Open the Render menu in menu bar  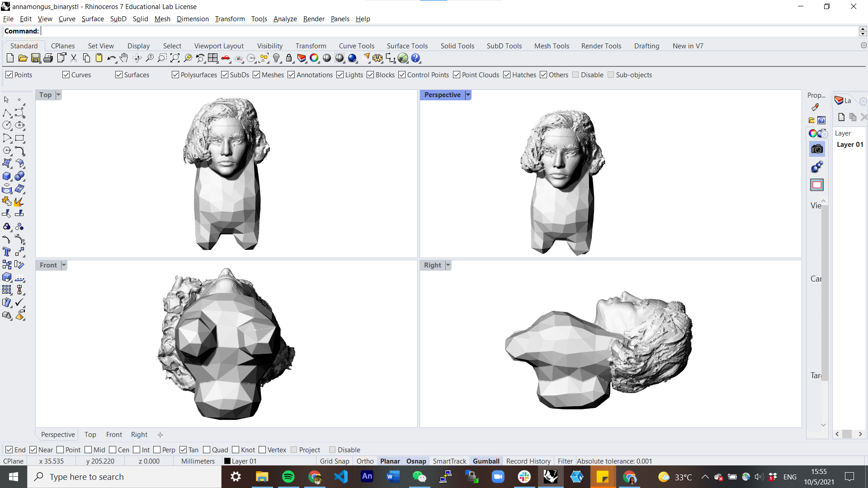pyautogui.click(x=313, y=19)
